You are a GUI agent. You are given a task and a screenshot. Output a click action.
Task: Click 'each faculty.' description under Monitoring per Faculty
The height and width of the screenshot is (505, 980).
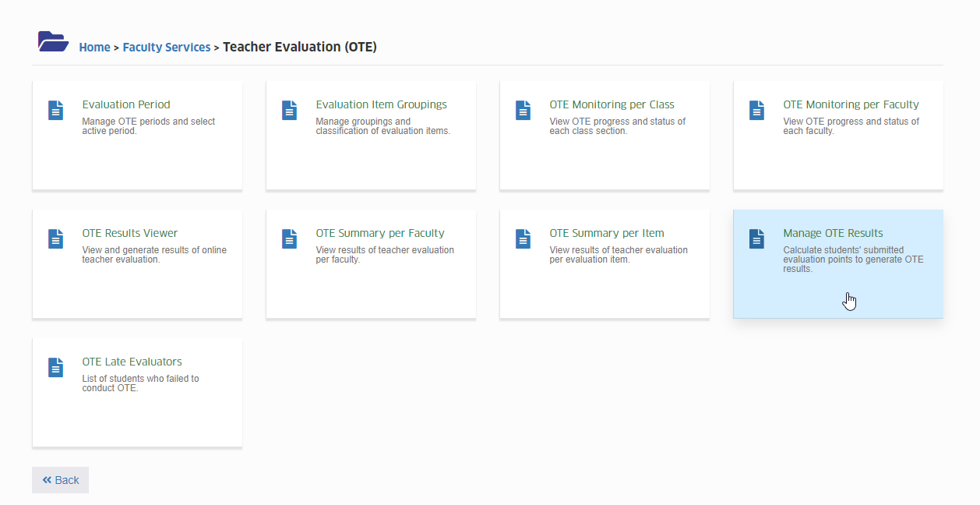click(x=809, y=131)
